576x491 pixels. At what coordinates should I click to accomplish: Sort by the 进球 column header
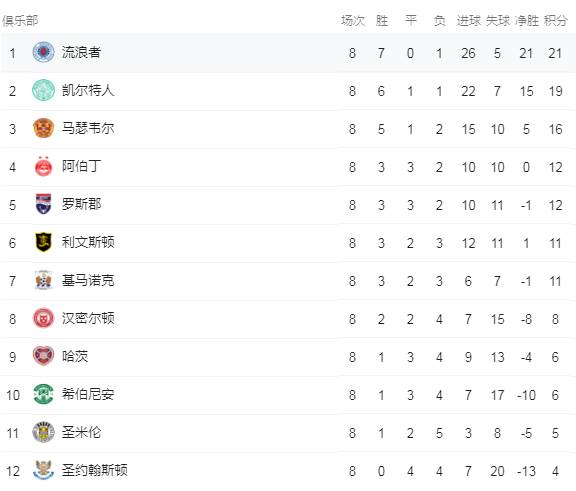(x=468, y=21)
